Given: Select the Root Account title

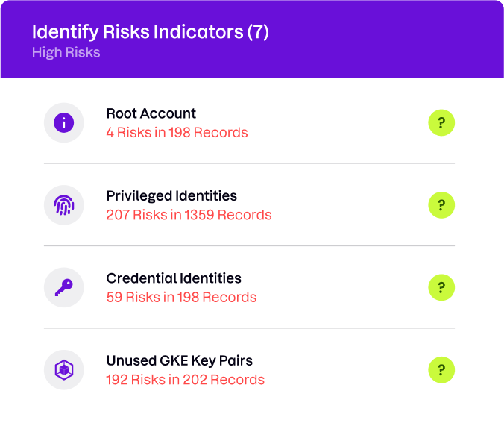Looking at the screenshot, I should [x=151, y=113].
